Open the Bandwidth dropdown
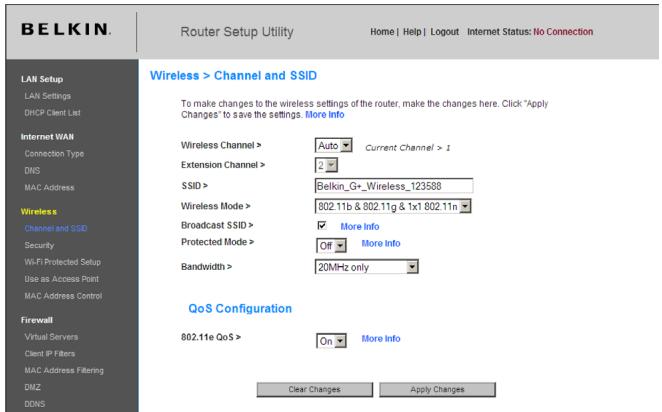The width and height of the screenshot is (662, 412). (x=366, y=267)
